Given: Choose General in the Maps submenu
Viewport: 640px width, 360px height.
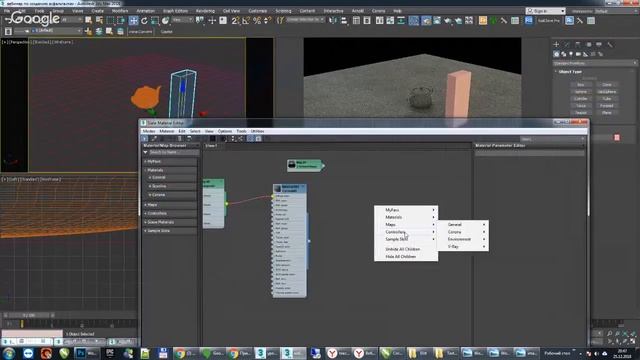Looking at the screenshot, I should [463, 224].
